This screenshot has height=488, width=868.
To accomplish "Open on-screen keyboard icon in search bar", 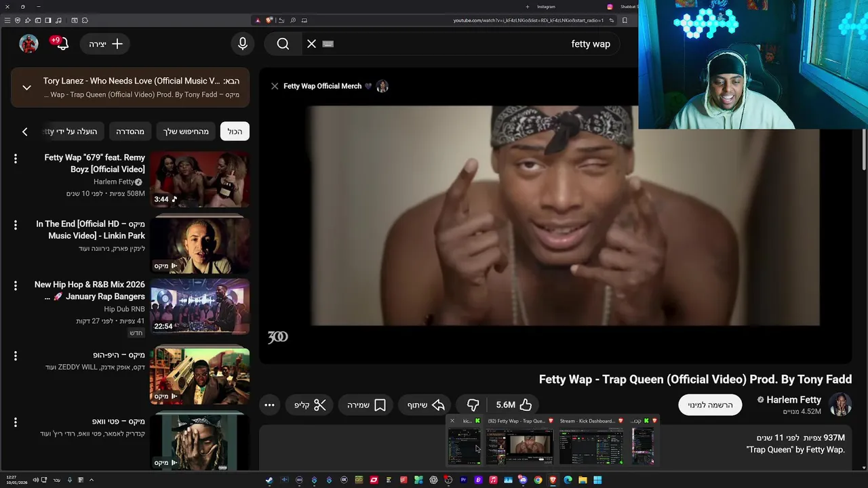I will click(328, 44).
